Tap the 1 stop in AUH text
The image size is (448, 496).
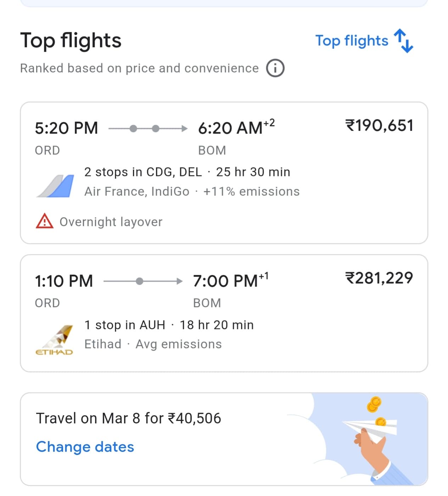[x=125, y=325]
